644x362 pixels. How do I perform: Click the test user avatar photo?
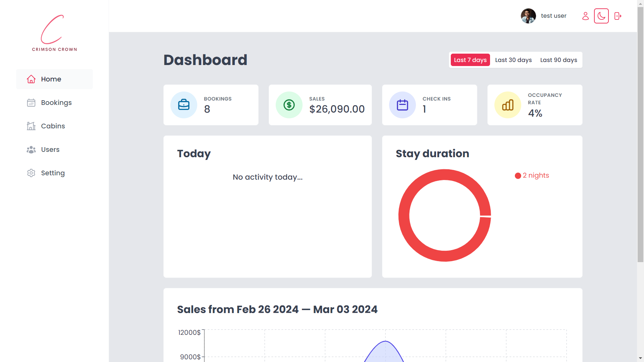tap(528, 16)
